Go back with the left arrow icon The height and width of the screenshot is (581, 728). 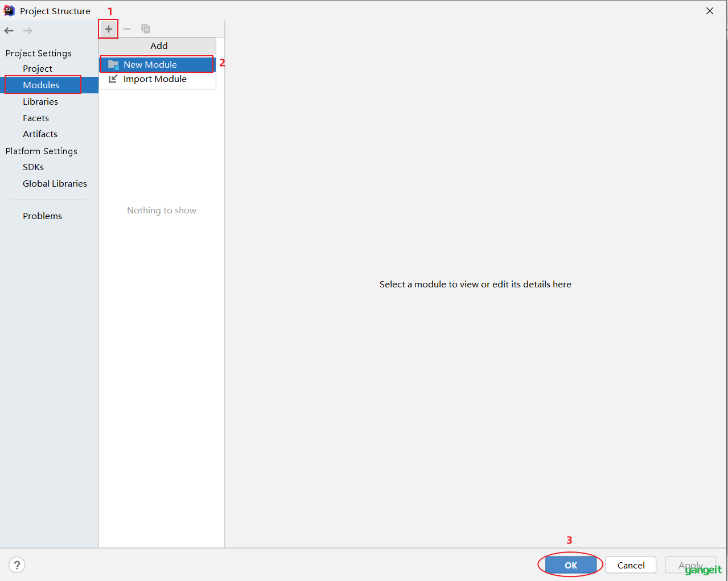(x=9, y=31)
